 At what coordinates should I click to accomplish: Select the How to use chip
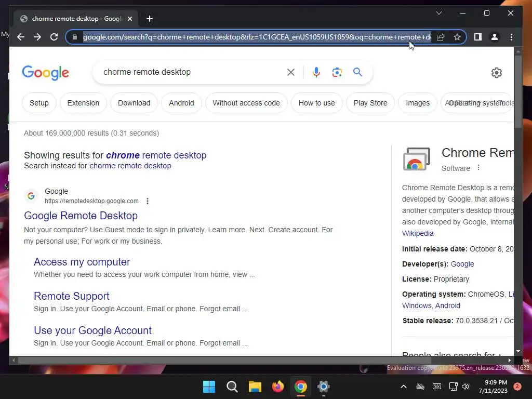point(316,103)
